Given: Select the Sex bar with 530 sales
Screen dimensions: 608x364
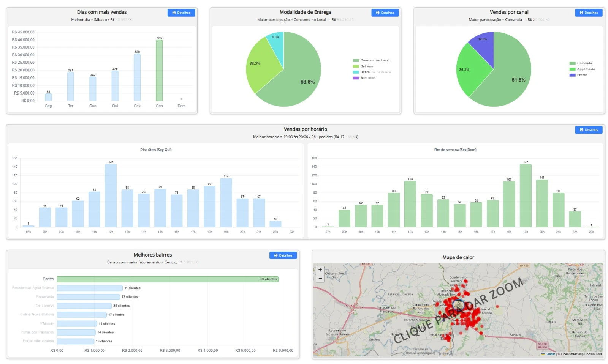Looking at the screenshot, I should click(x=137, y=77).
